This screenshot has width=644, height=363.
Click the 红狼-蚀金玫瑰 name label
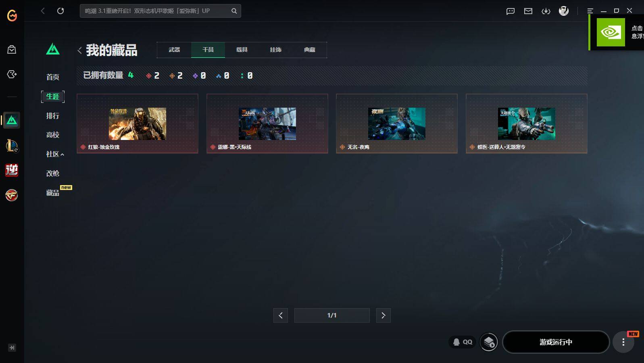pyautogui.click(x=104, y=147)
